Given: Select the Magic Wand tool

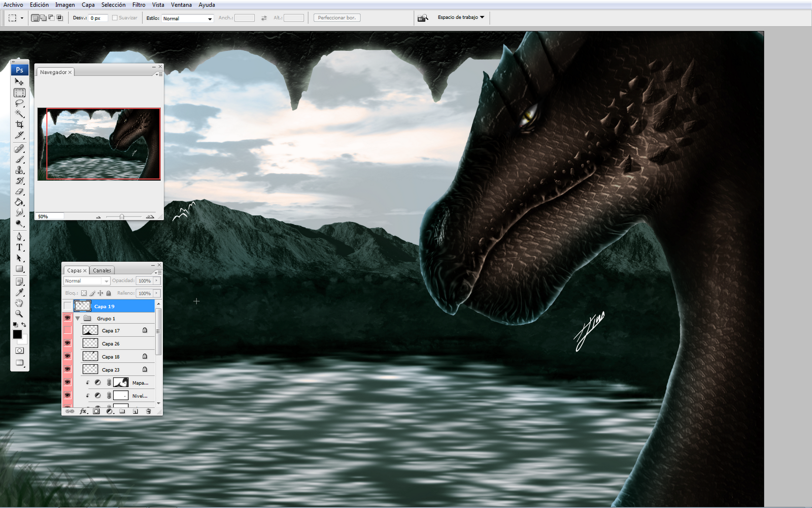Looking at the screenshot, I should 19,114.
